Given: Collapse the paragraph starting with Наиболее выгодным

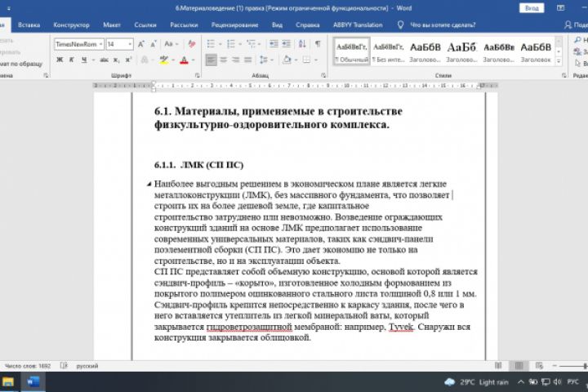Looking at the screenshot, I should (x=149, y=184).
